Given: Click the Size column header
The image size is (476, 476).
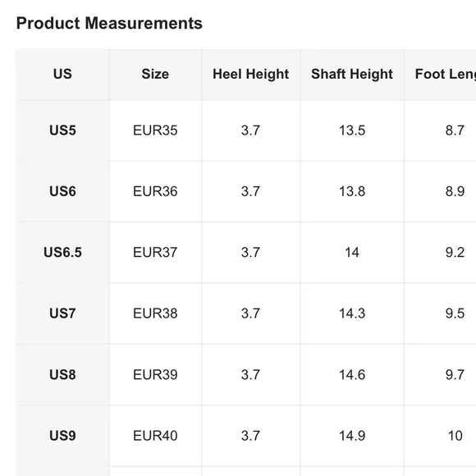Looking at the screenshot, I should (x=155, y=74).
